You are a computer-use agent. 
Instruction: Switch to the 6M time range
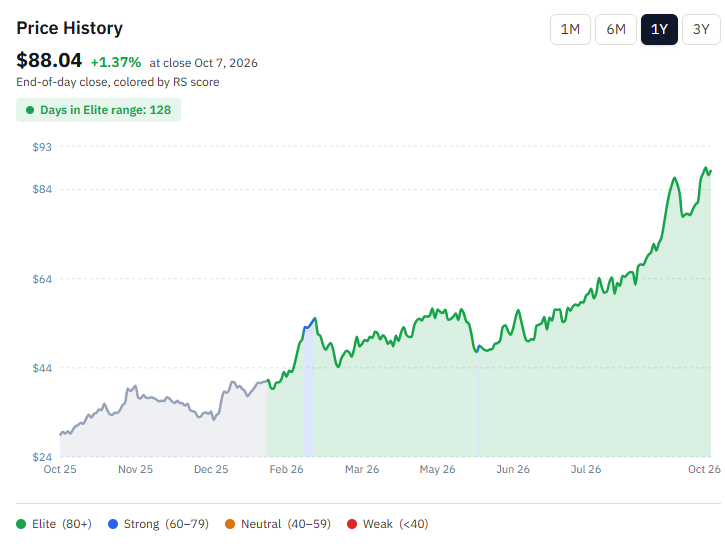(x=616, y=30)
